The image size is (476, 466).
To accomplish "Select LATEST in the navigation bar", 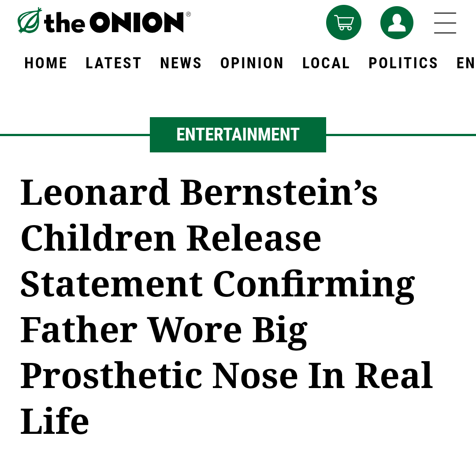I will pyautogui.click(x=113, y=63).
